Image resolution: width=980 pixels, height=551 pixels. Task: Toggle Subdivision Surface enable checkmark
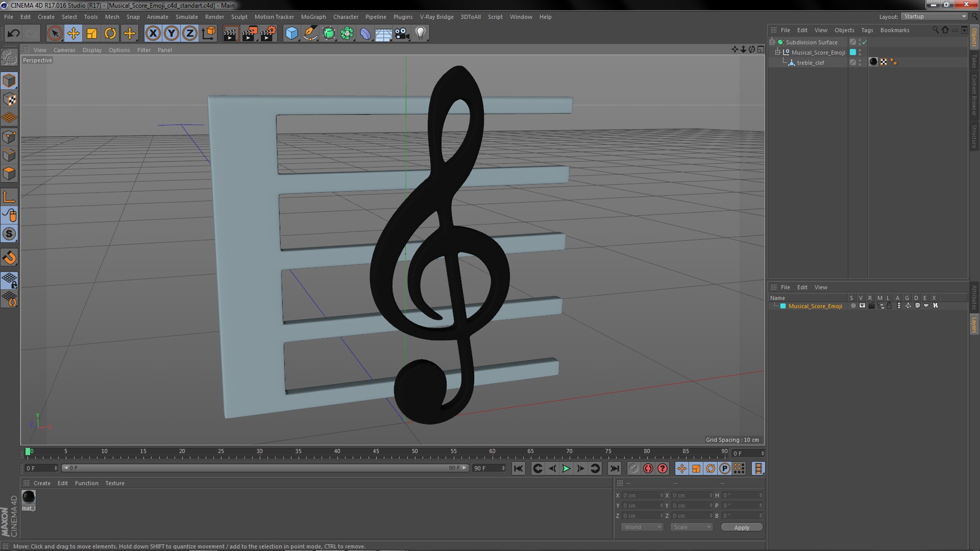[865, 42]
